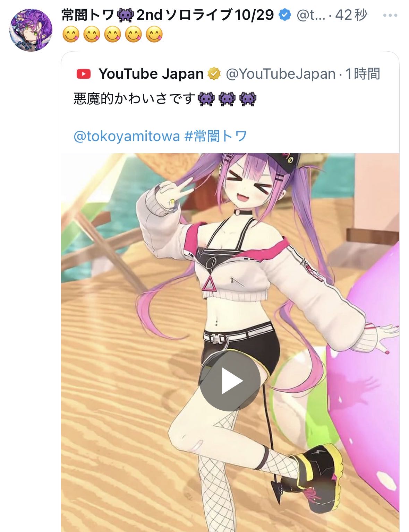
Task: Click the gold verified badge beside YouTube Japan
Action: [x=214, y=74]
